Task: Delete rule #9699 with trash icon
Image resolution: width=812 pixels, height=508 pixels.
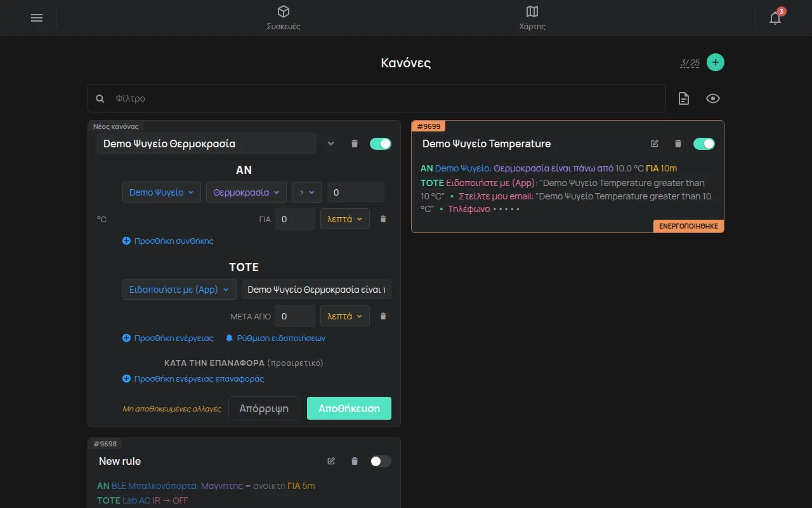Action: pos(678,144)
